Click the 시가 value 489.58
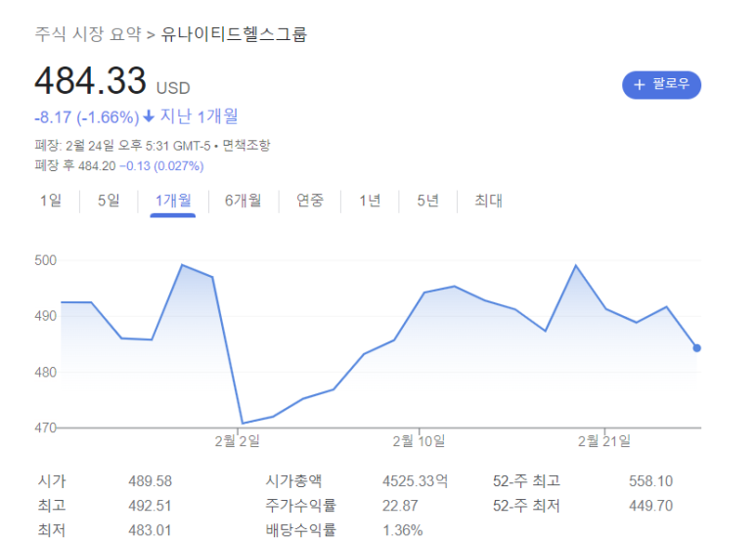Image resolution: width=756 pixels, height=540 pixels. 150,481
